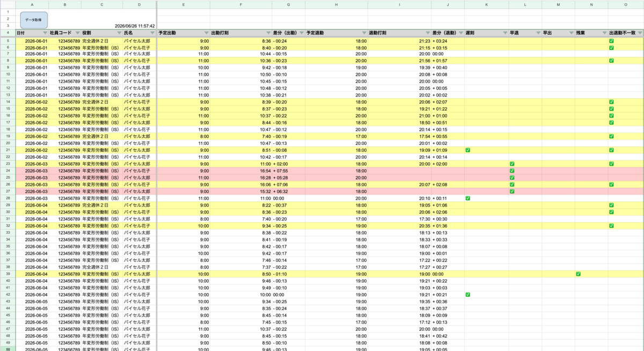Open the filter for the 予定出勤 column
The width and height of the screenshot is (644, 351).
[206, 33]
